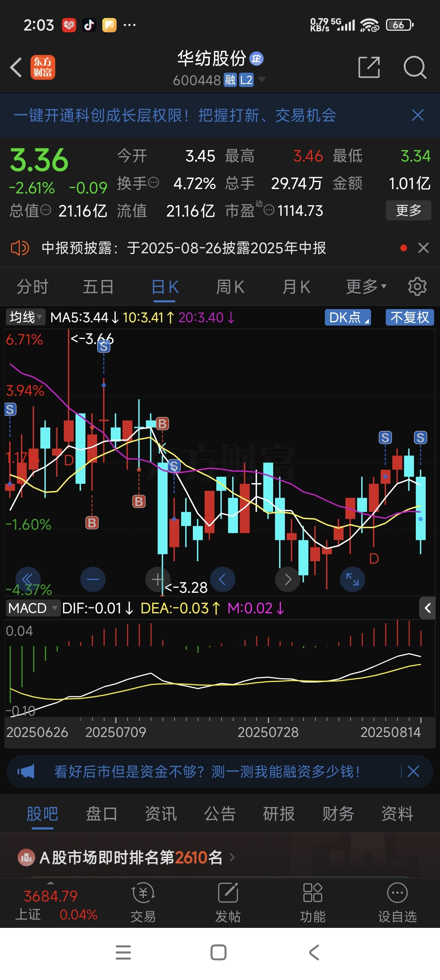Tap the rightmost S sell marker
The height and width of the screenshot is (980, 440).
point(420,438)
